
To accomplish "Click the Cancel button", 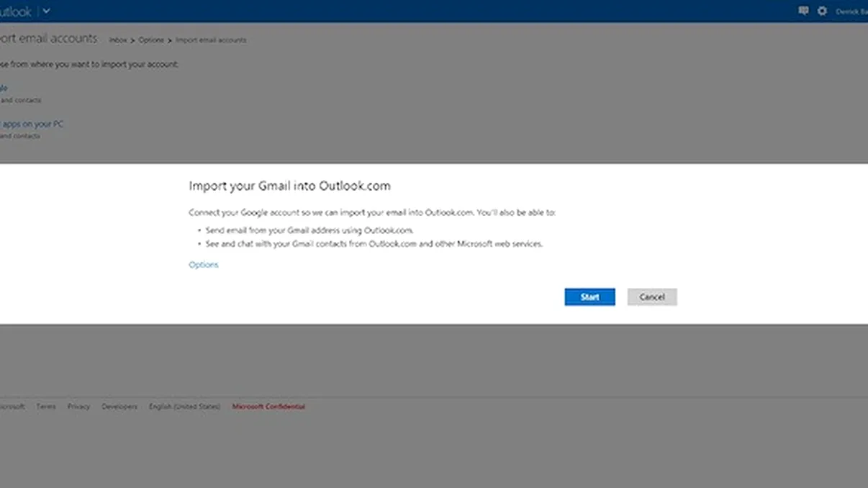I will tap(651, 297).
